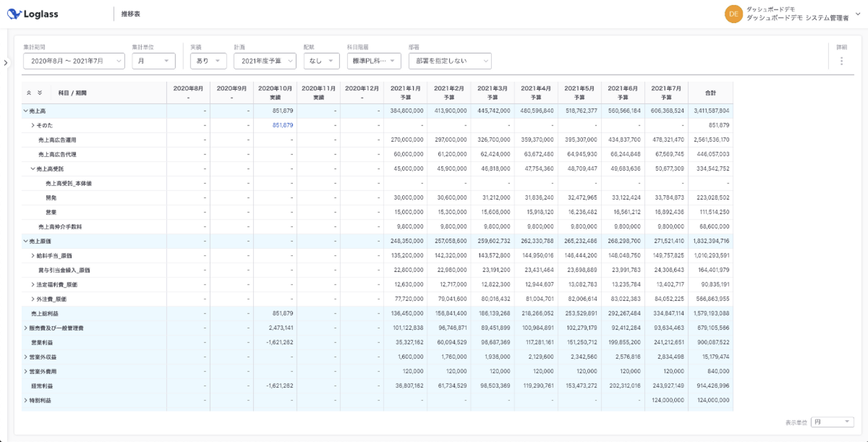Expand all rows with the double-down chevron
The image size is (868, 442).
pyautogui.click(x=40, y=93)
